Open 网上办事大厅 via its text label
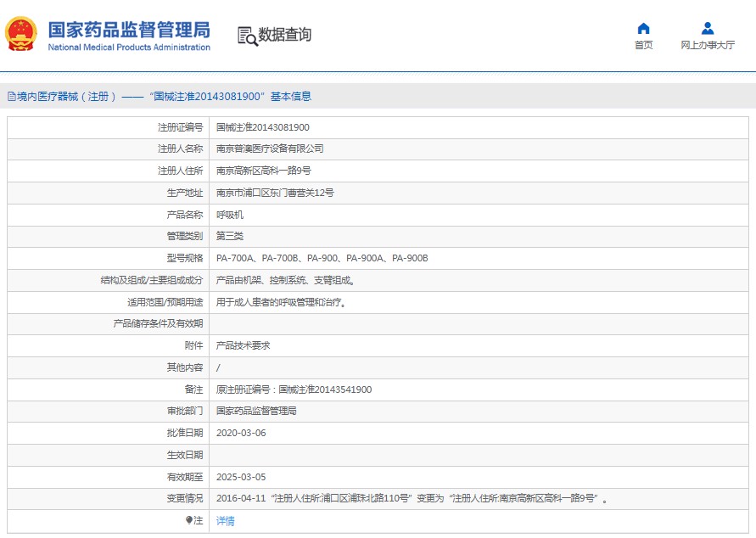The width and height of the screenshot is (756, 538). (707, 46)
